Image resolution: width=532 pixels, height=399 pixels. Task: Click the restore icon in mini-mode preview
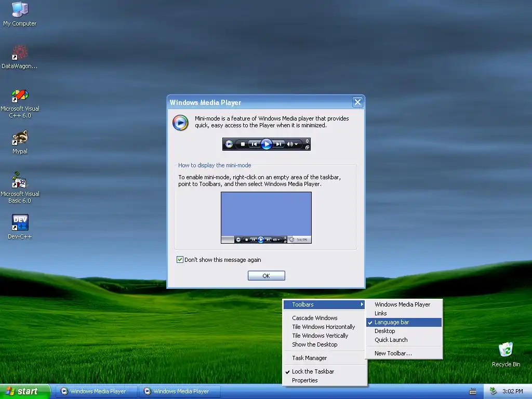point(307,147)
